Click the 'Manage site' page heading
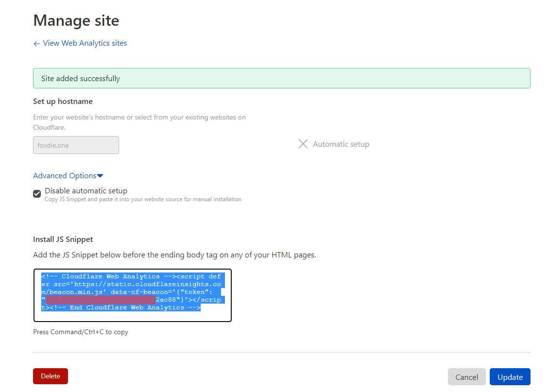The width and height of the screenshot is (549, 392). click(76, 21)
